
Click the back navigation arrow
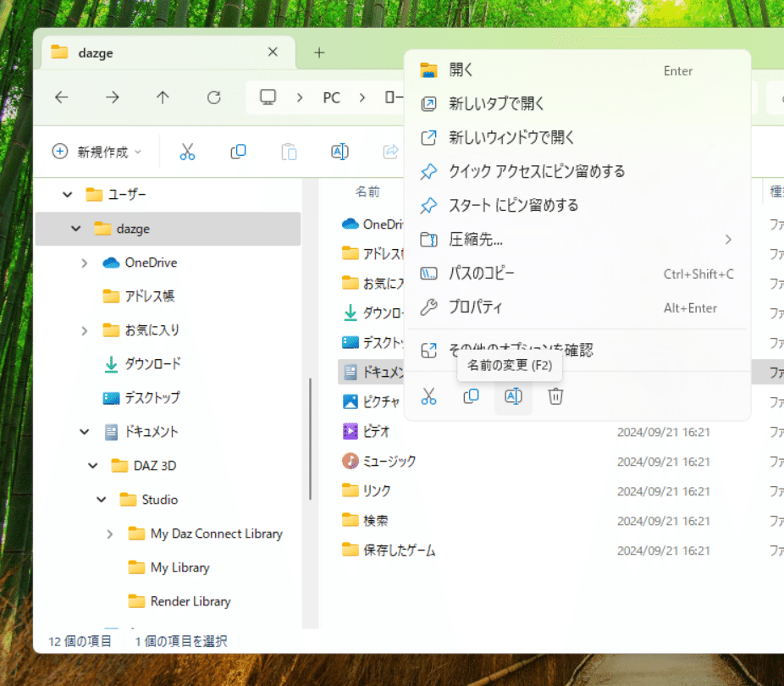(x=61, y=97)
